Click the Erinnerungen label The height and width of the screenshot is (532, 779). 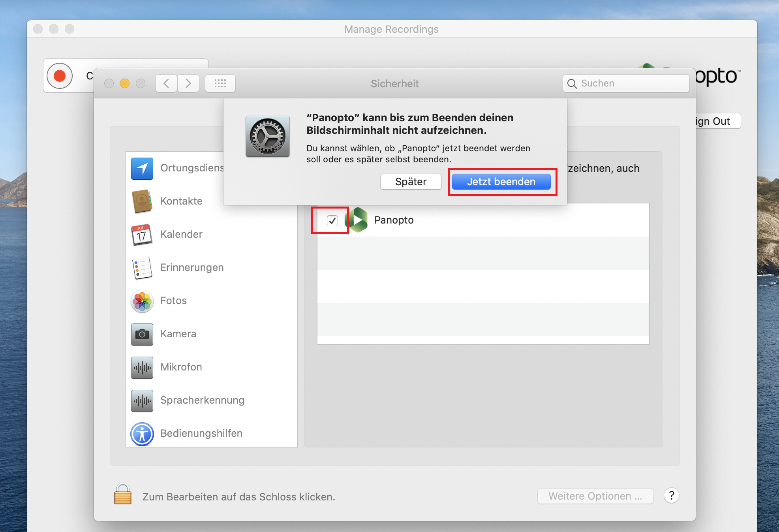pyautogui.click(x=192, y=267)
